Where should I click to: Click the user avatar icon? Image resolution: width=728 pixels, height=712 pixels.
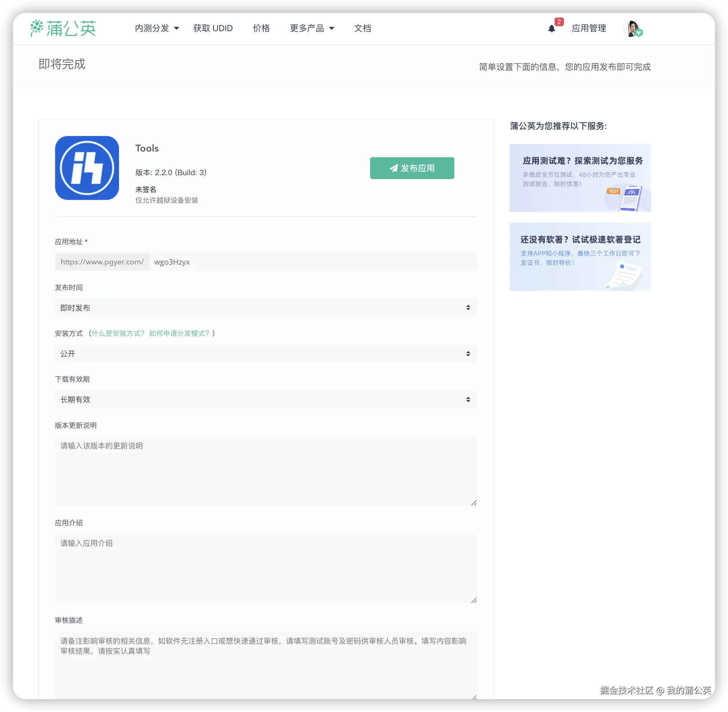(632, 29)
